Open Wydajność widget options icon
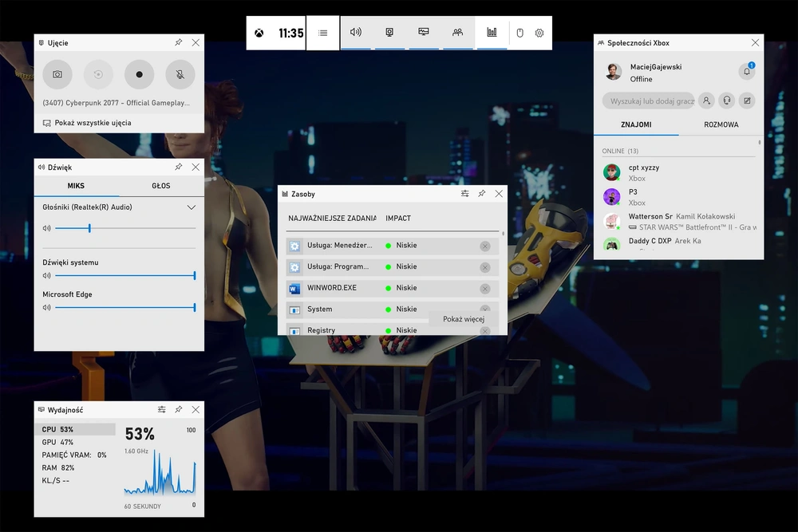The width and height of the screenshot is (798, 532). pos(162,409)
